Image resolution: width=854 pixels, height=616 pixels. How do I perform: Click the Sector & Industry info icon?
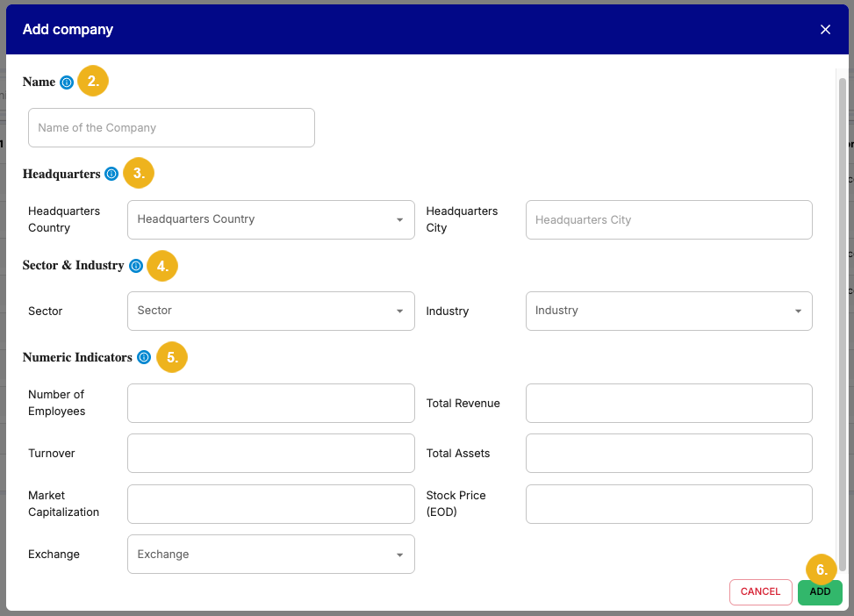(x=135, y=266)
